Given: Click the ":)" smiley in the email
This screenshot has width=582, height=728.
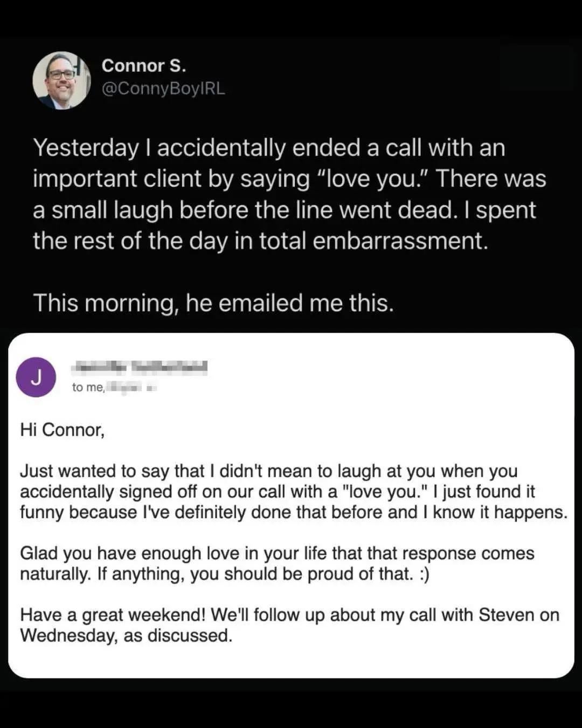Looking at the screenshot, I should [423, 574].
